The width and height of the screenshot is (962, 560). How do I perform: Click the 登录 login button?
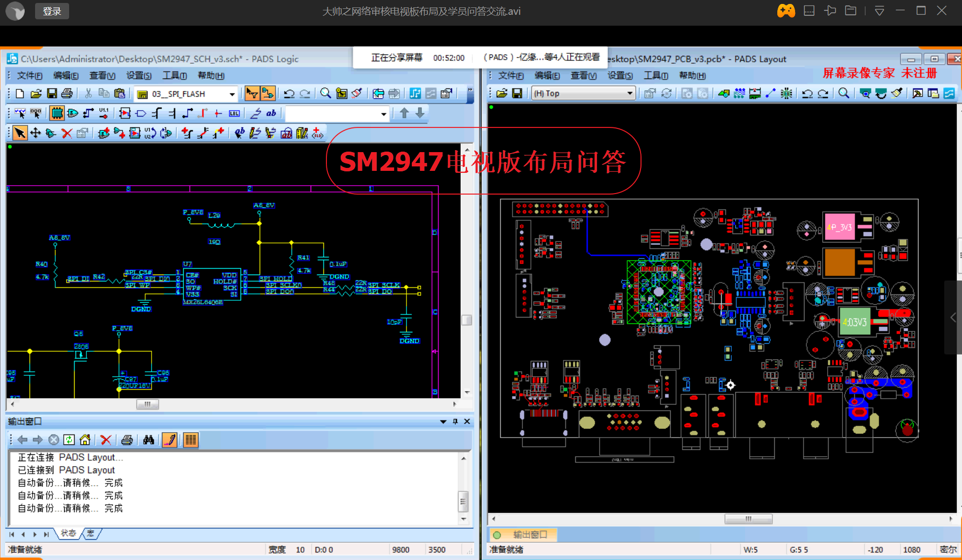pyautogui.click(x=52, y=11)
